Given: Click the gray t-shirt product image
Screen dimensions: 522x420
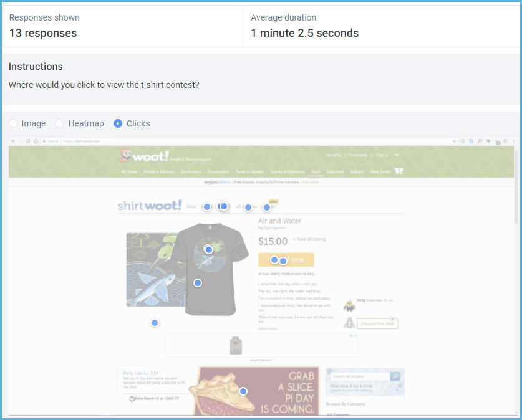Looking at the screenshot, I should [210, 269].
